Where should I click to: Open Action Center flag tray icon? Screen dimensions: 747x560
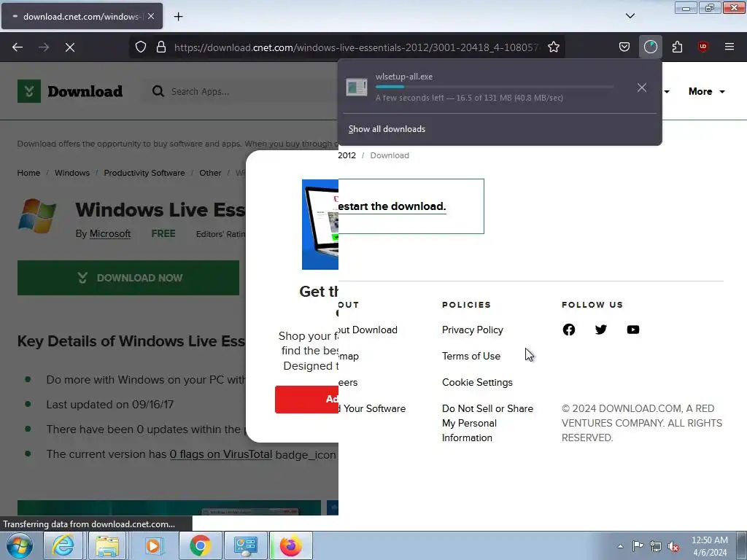(638, 546)
